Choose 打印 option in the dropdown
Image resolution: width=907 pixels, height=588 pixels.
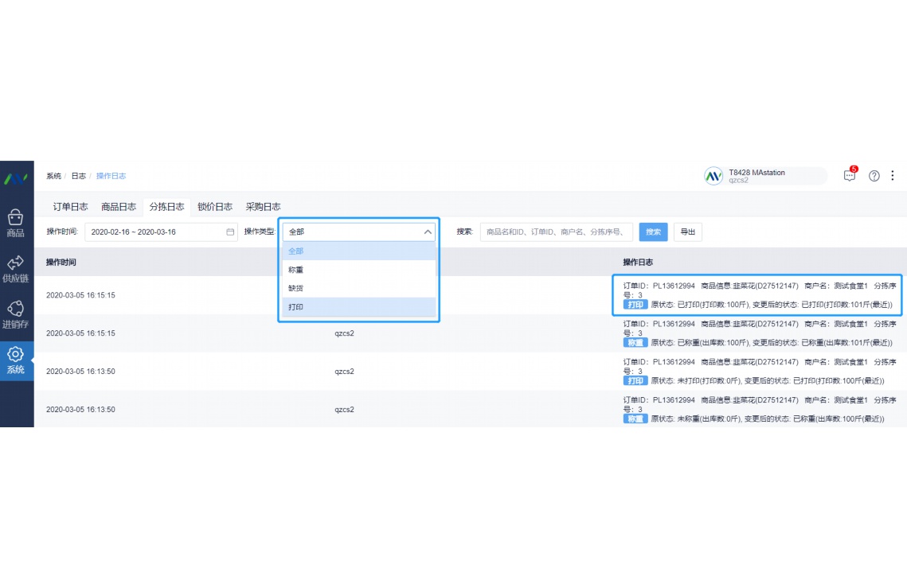[295, 307]
